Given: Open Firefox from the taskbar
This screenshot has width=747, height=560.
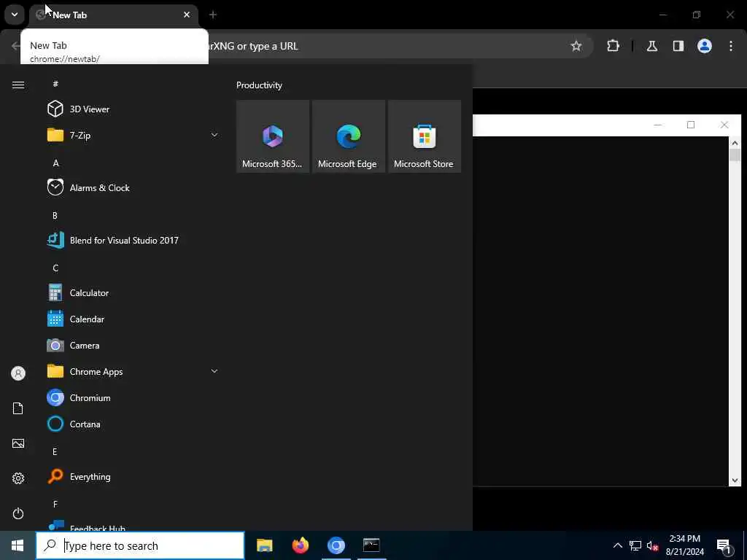Looking at the screenshot, I should (300, 545).
